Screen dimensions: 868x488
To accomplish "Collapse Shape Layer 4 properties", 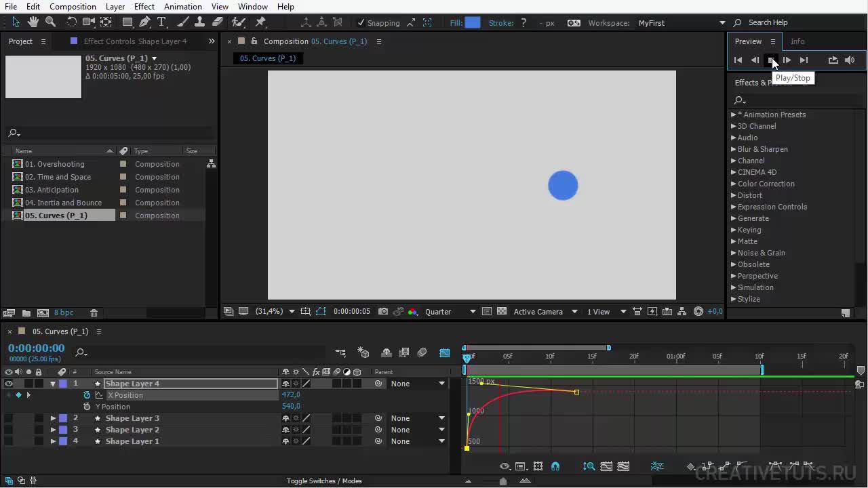I will pyautogui.click(x=53, y=384).
